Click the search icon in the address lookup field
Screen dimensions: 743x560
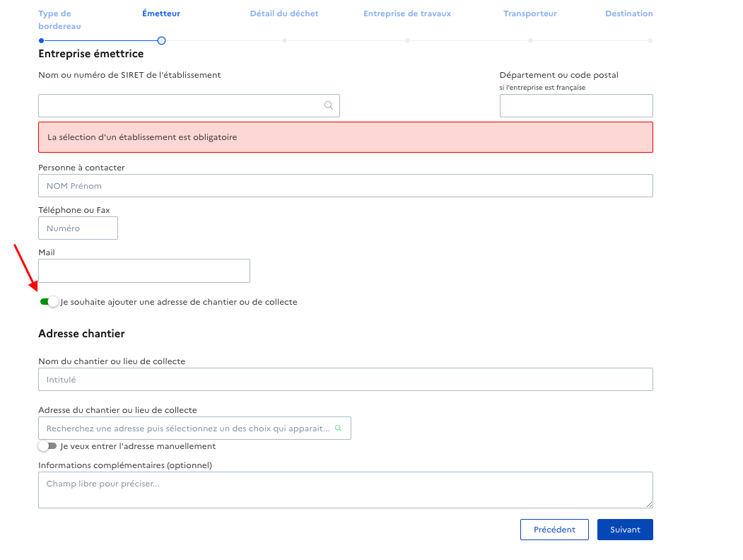[338, 428]
